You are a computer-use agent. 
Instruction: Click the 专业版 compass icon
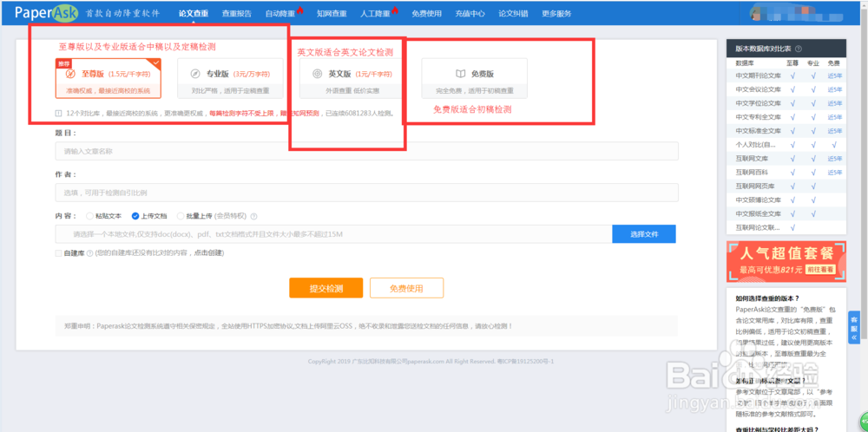click(194, 74)
